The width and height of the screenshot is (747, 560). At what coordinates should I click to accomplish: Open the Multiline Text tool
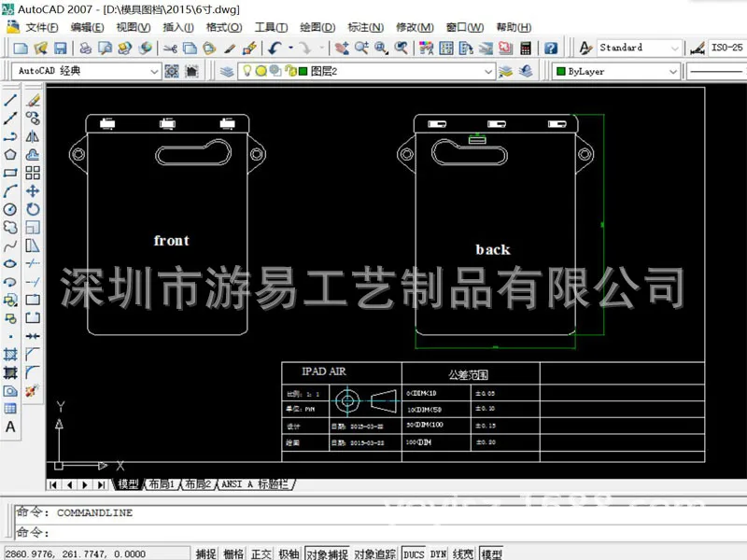click(10, 427)
